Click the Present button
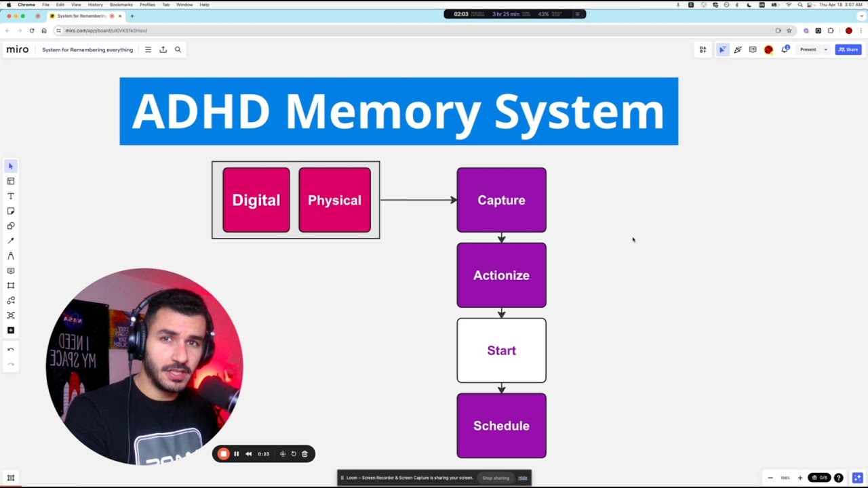 tap(808, 49)
